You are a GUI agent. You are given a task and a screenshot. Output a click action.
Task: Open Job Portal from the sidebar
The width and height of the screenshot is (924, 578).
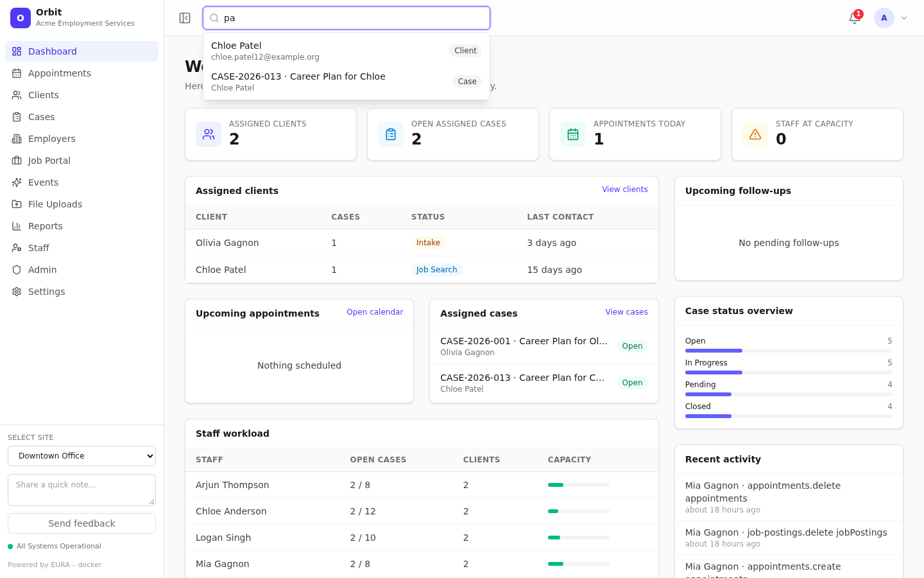(x=81, y=161)
